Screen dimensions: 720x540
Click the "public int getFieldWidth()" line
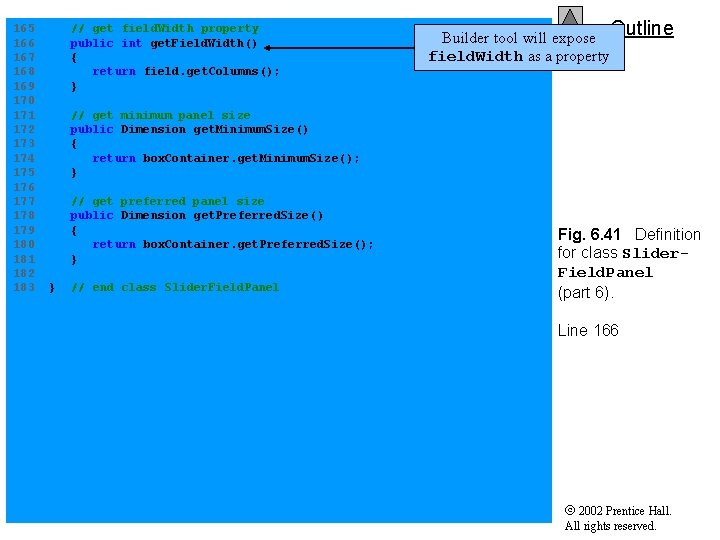163,43
